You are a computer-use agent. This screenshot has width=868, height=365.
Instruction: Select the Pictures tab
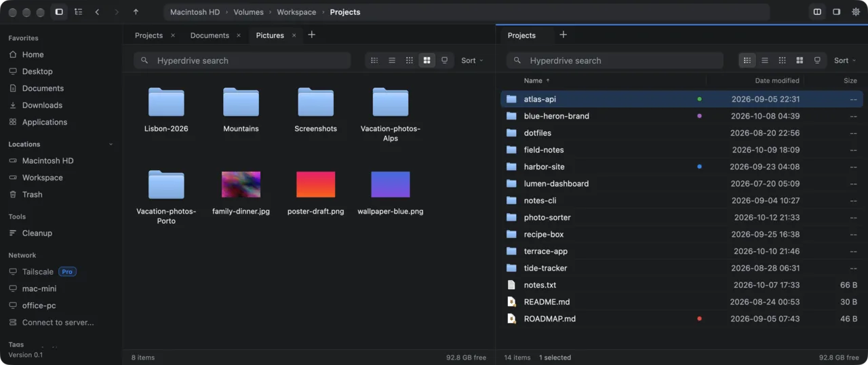pos(270,35)
